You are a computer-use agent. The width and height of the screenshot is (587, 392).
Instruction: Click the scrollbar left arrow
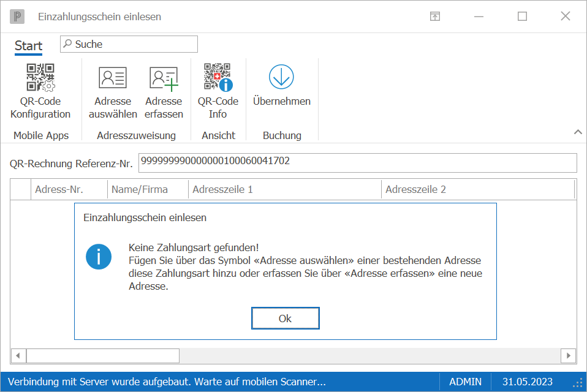point(18,356)
